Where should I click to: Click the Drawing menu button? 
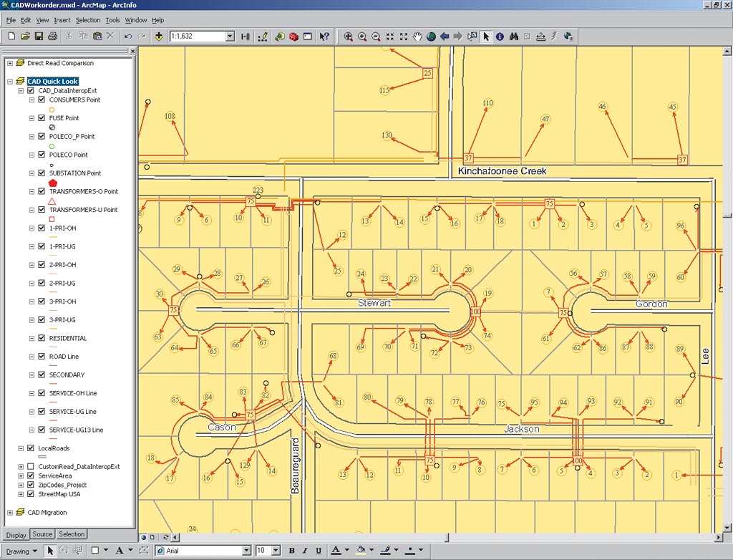click(18, 551)
